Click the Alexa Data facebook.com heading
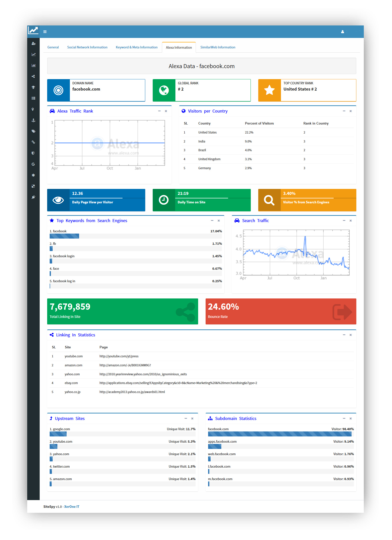Viewport: 392px width, 540px height. [202, 66]
